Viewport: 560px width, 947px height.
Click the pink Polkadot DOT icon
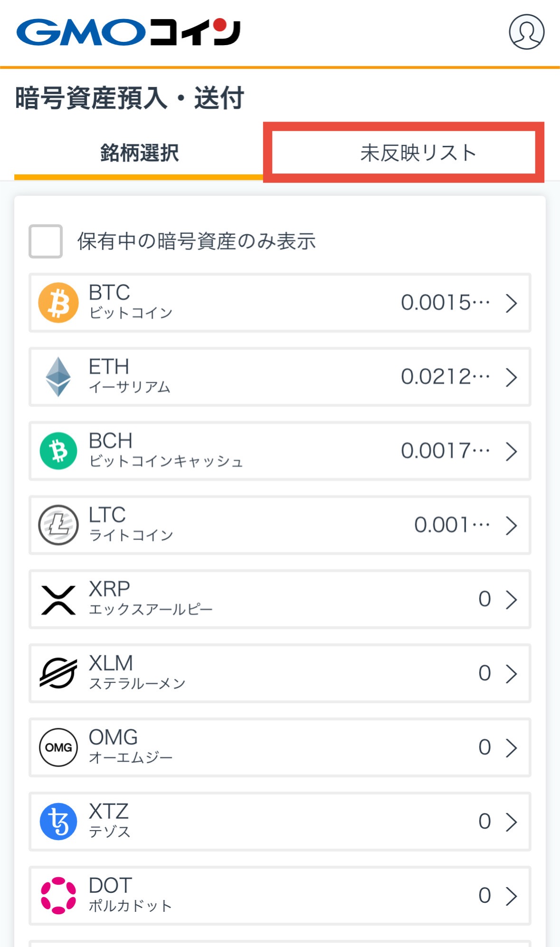(58, 896)
